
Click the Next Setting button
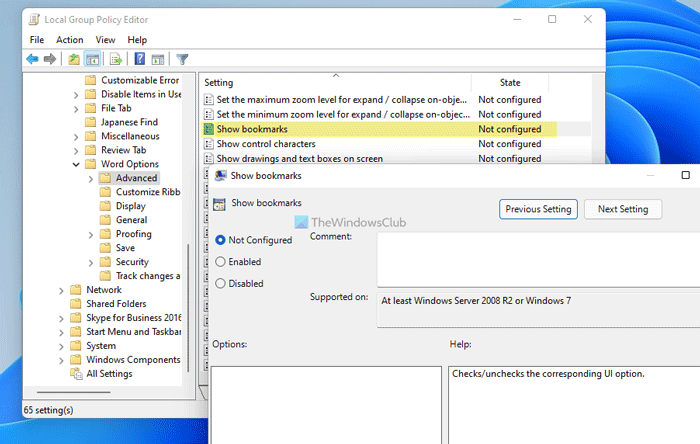click(623, 209)
